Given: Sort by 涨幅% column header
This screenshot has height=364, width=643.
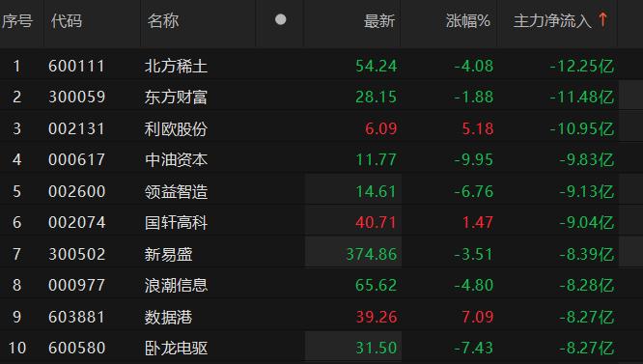Looking at the screenshot, I should click(468, 21).
